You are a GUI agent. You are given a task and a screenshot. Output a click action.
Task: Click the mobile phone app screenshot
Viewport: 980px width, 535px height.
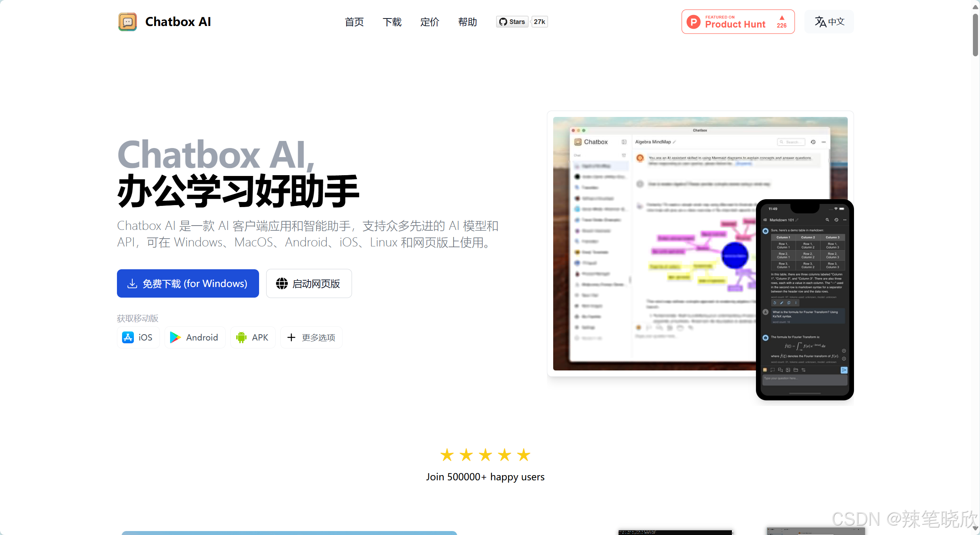pyautogui.click(x=805, y=300)
